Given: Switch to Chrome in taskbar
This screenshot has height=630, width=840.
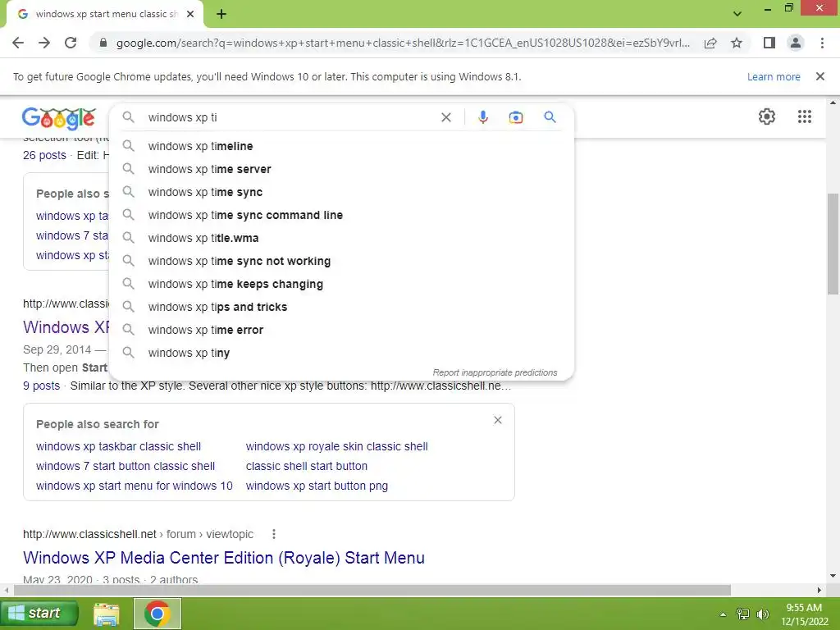Looking at the screenshot, I should click(x=157, y=614).
